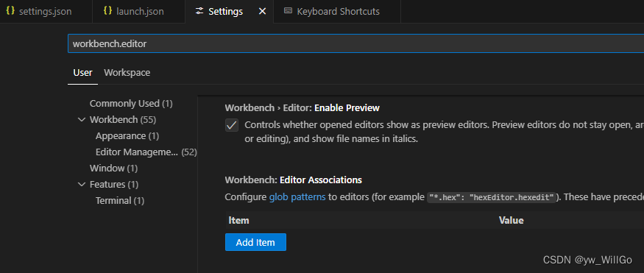Open Terminal (1) settings section

pos(120,201)
